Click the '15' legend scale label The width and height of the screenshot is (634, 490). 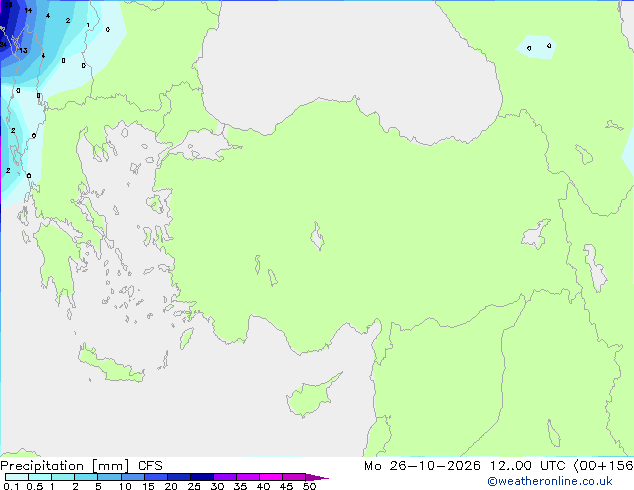(148, 486)
